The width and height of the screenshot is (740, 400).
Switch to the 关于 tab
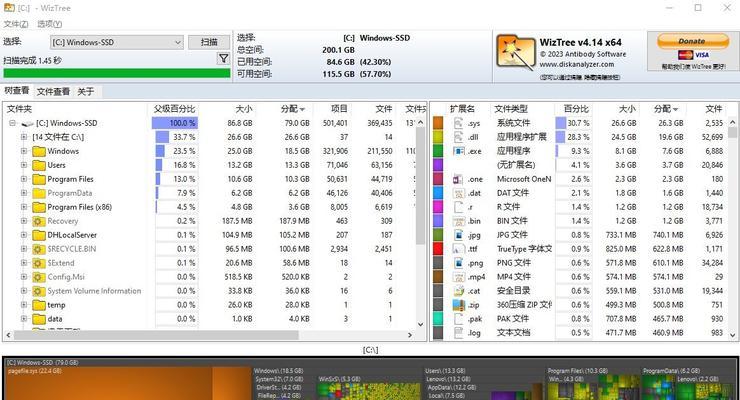(x=85, y=92)
